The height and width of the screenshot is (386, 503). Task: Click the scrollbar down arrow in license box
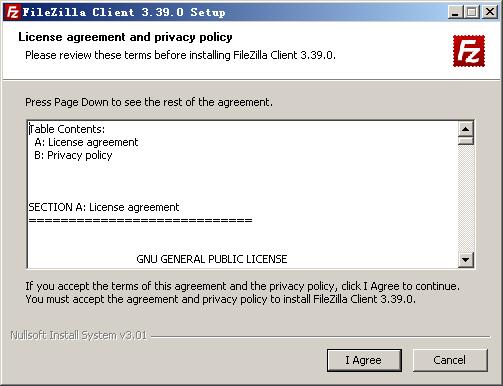coord(466,259)
